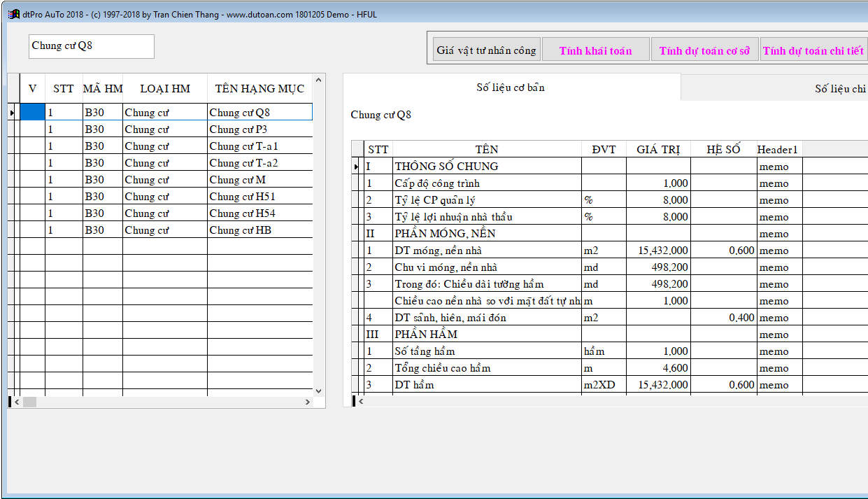Click the memo cell in PHẦN HẦM row

778,335
